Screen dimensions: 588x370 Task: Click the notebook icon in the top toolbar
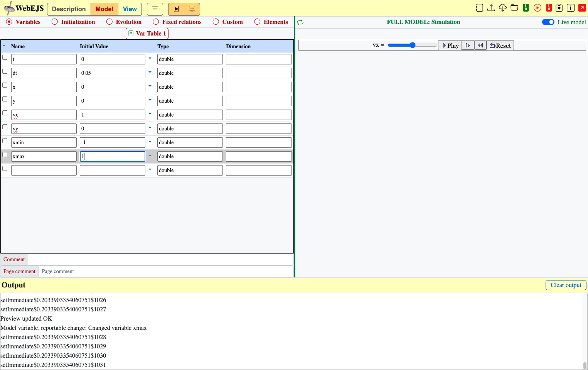tap(479, 8)
